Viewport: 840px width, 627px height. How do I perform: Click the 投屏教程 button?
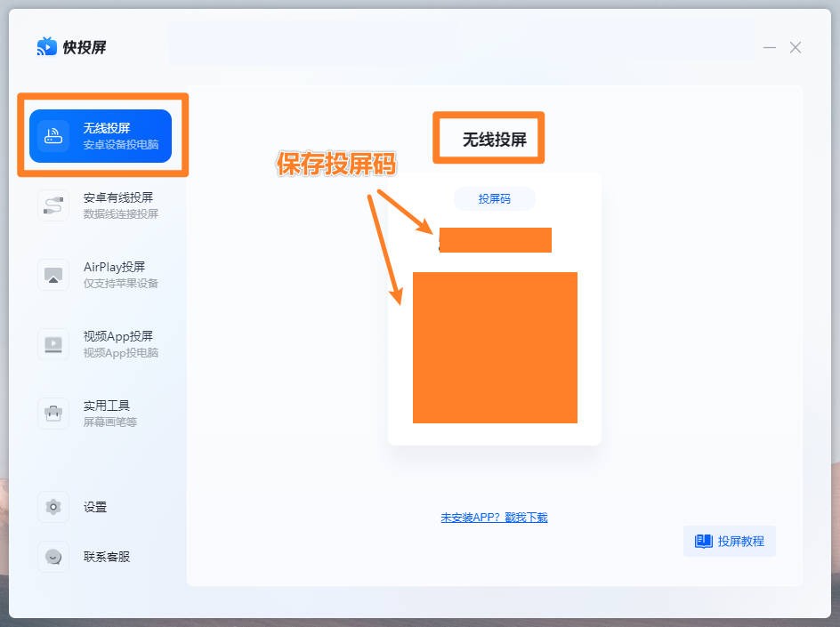coord(729,541)
